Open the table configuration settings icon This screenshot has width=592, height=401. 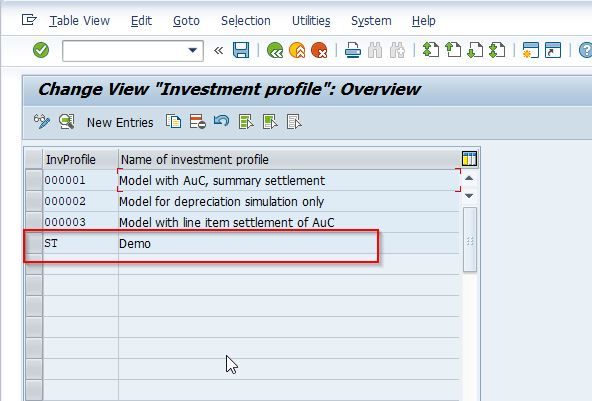(x=469, y=159)
